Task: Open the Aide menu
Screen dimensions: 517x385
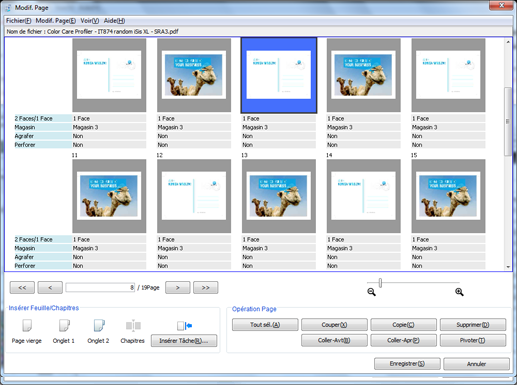Action: (114, 21)
